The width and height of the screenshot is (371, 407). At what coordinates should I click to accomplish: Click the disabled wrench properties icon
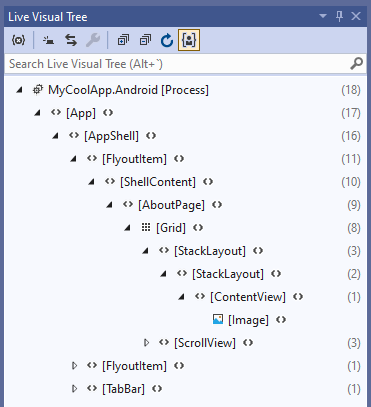(x=93, y=40)
